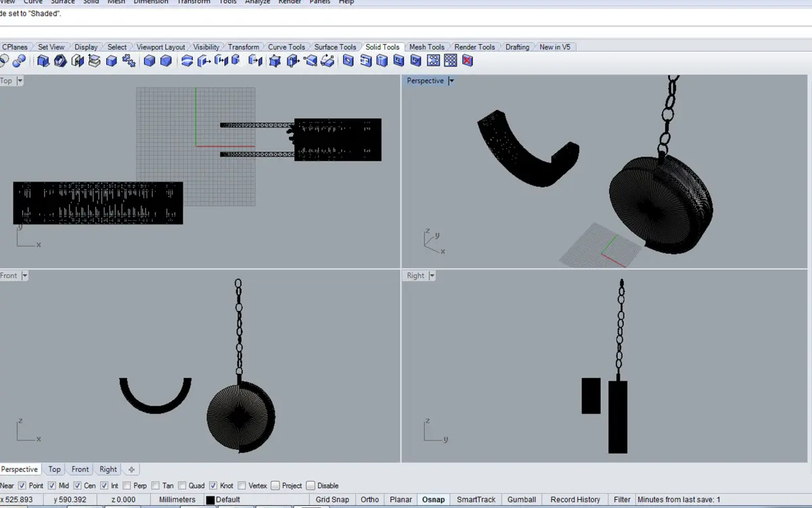Toggle the Project osnap option

pos(275,486)
